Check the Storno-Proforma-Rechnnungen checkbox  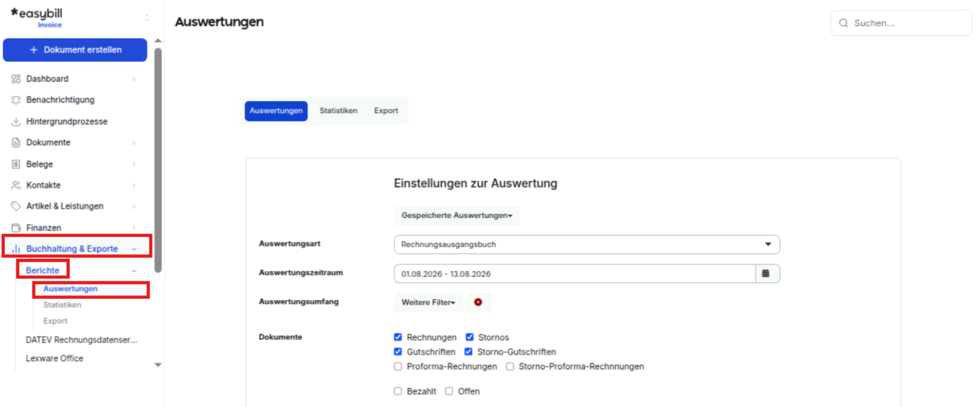[510, 366]
